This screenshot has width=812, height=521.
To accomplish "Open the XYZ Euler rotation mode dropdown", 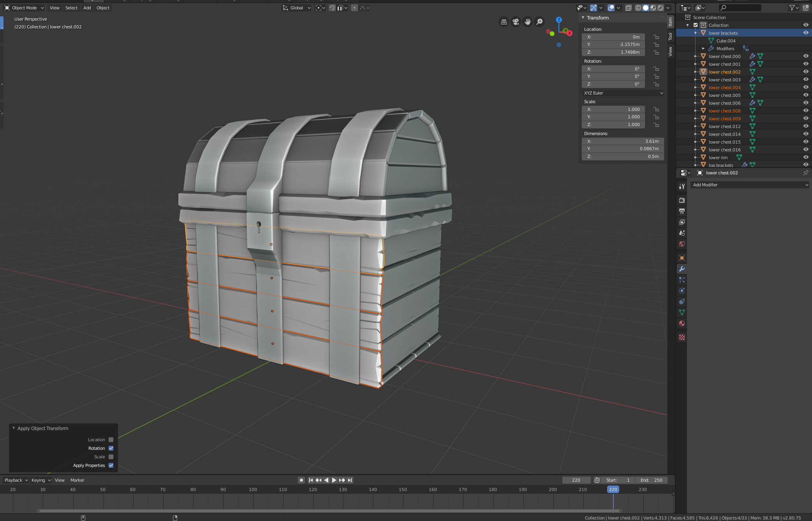I will tap(623, 93).
